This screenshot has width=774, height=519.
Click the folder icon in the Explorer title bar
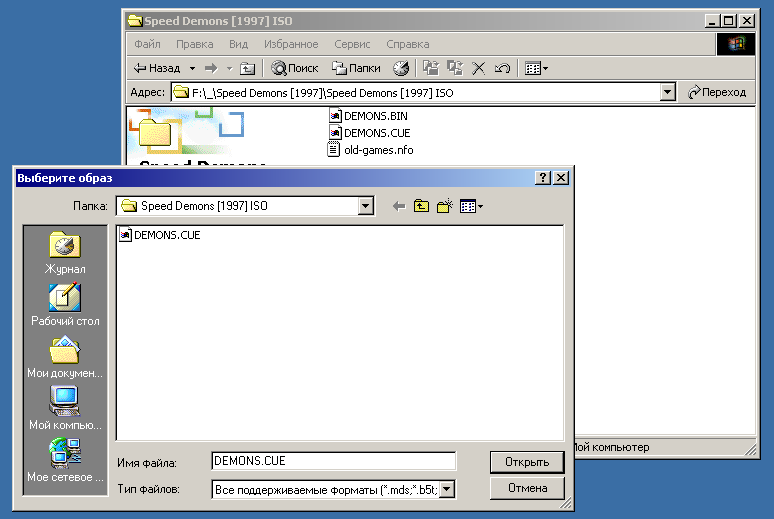coord(135,21)
